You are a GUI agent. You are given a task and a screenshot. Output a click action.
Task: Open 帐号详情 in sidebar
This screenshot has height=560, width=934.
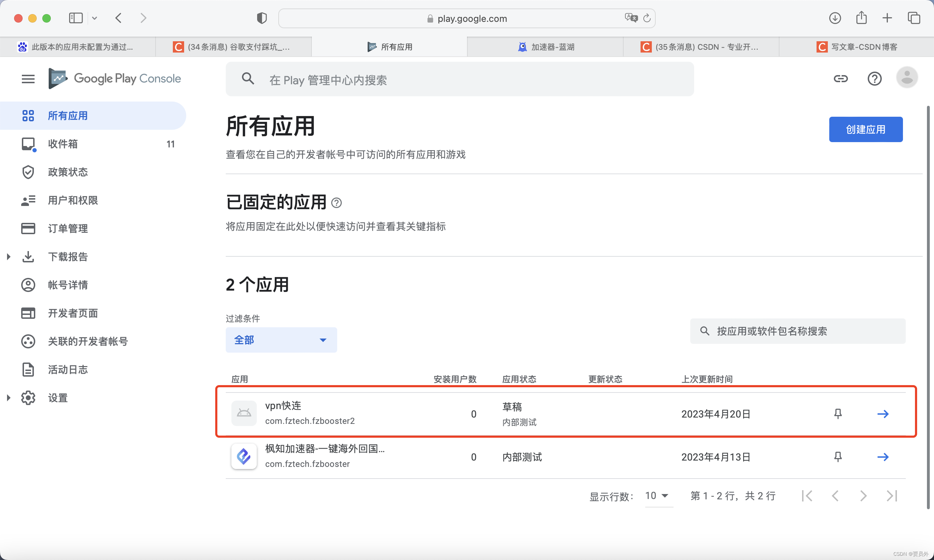click(93, 285)
